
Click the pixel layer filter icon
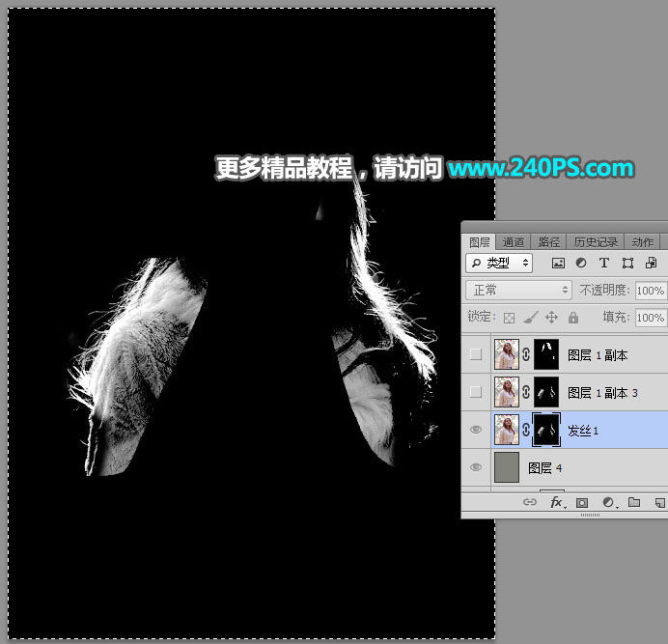coord(558,263)
